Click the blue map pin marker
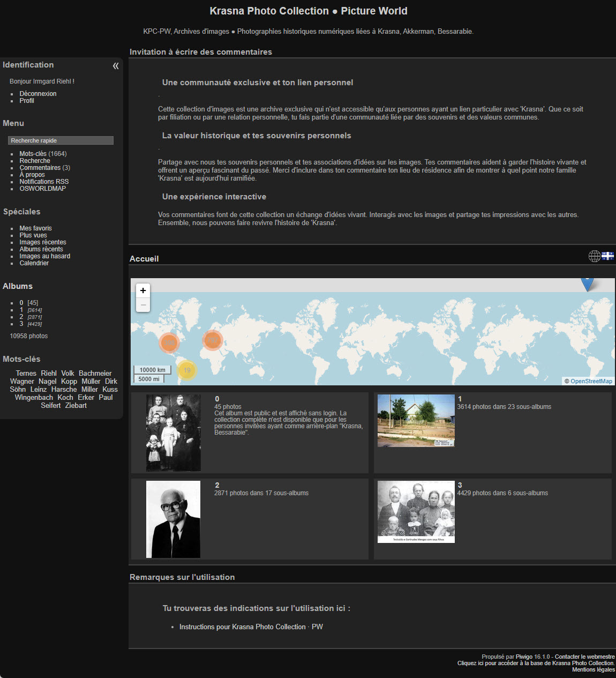 587,282
